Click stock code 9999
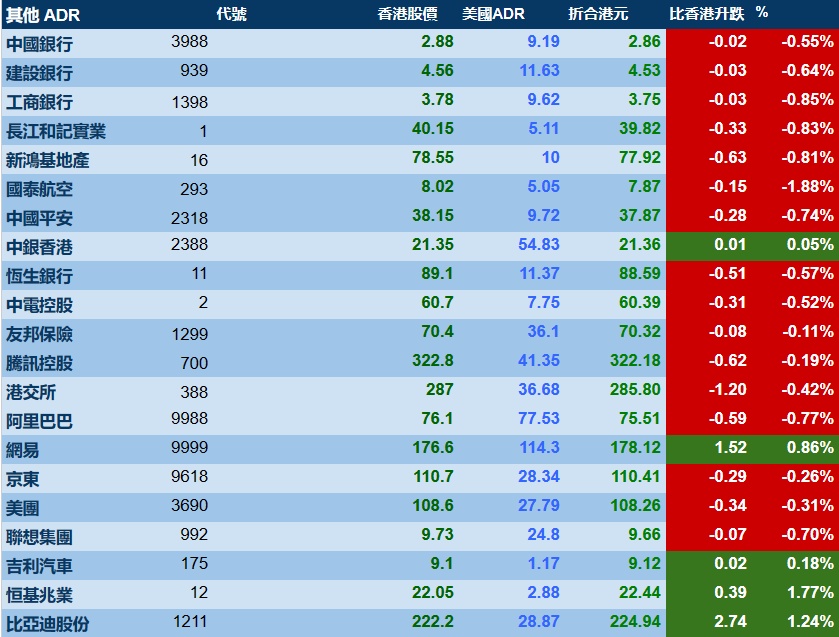This screenshot has height=637, width=839. click(189, 447)
